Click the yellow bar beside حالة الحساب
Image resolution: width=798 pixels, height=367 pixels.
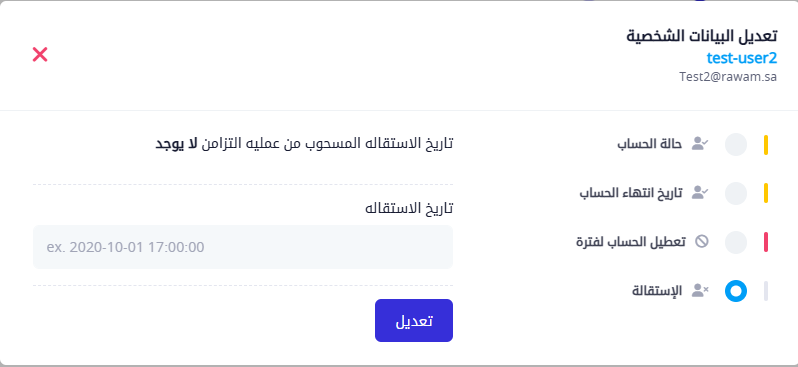[x=766, y=145]
